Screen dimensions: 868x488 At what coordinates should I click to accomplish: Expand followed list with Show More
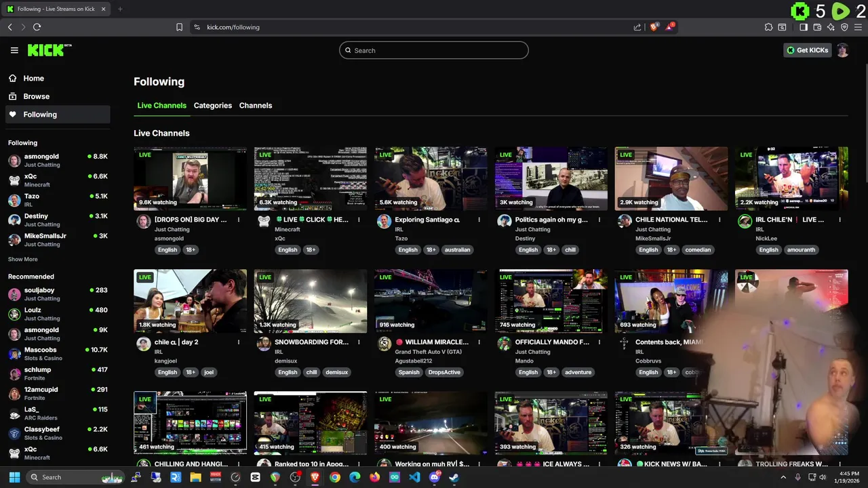point(23,259)
